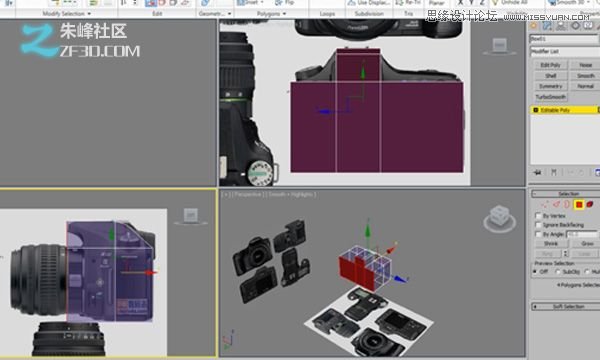
Task: Open the Display command panel tab
Action: [x=589, y=26]
